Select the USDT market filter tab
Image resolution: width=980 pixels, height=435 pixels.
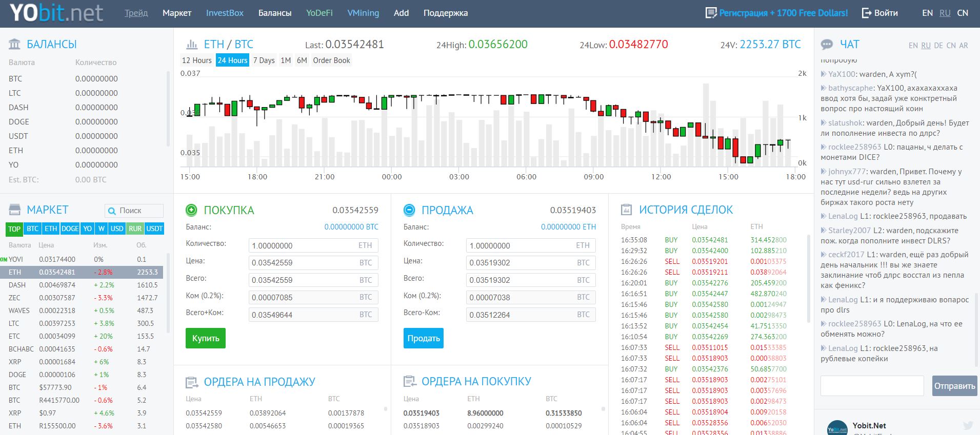pyautogui.click(x=154, y=229)
